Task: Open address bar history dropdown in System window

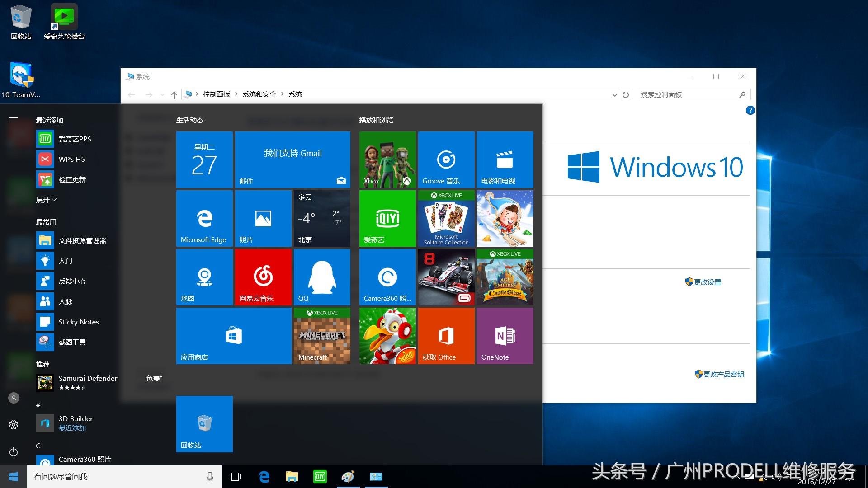Action: coord(614,95)
